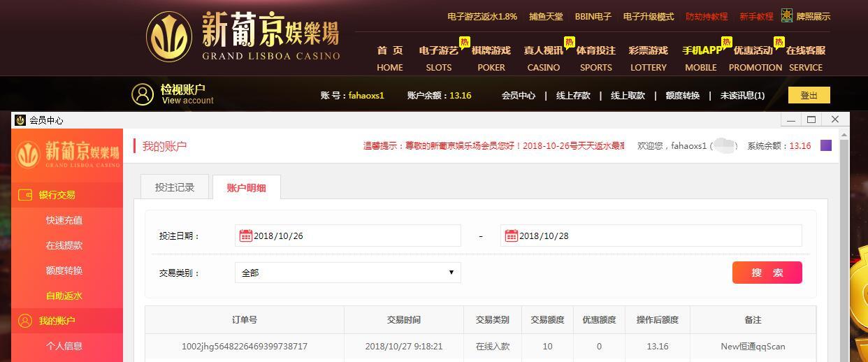Click the end date calendar icon
This screenshot has width=868, height=362.
[511, 236]
